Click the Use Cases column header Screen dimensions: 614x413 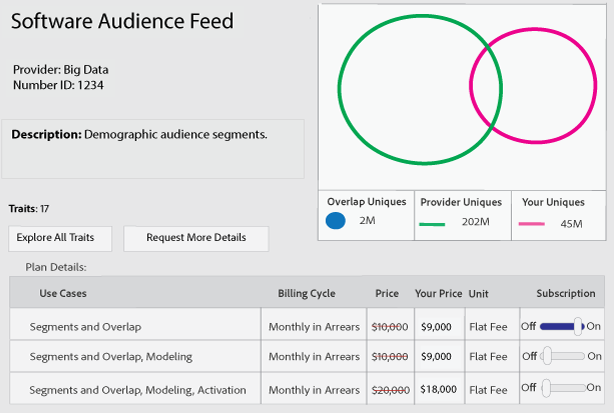tap(63, 294)
